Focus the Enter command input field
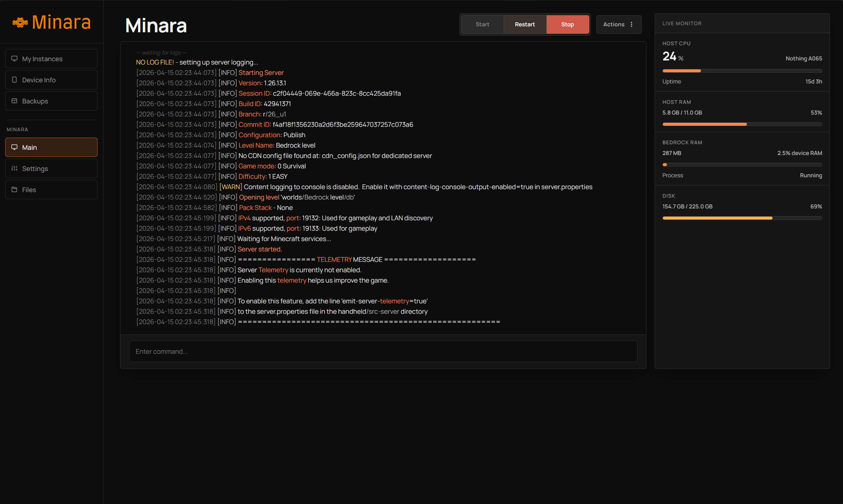Screen dimensions: 843x504 (x=383, y=351)
